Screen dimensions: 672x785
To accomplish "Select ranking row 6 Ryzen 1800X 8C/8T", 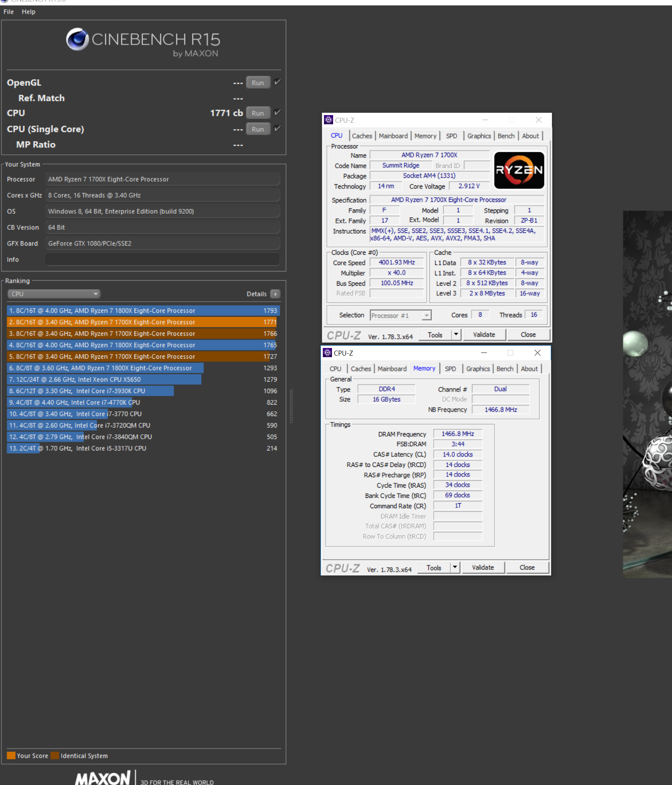I will tap(143, 368).
